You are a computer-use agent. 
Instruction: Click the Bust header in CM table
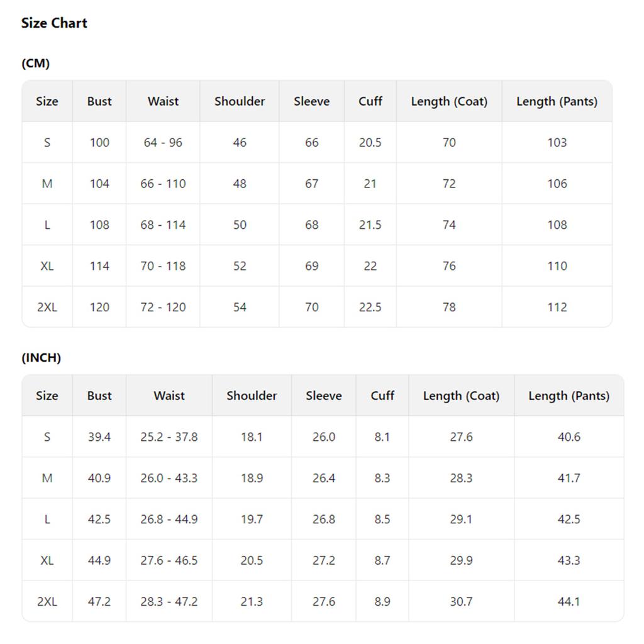tap(99, 101)
